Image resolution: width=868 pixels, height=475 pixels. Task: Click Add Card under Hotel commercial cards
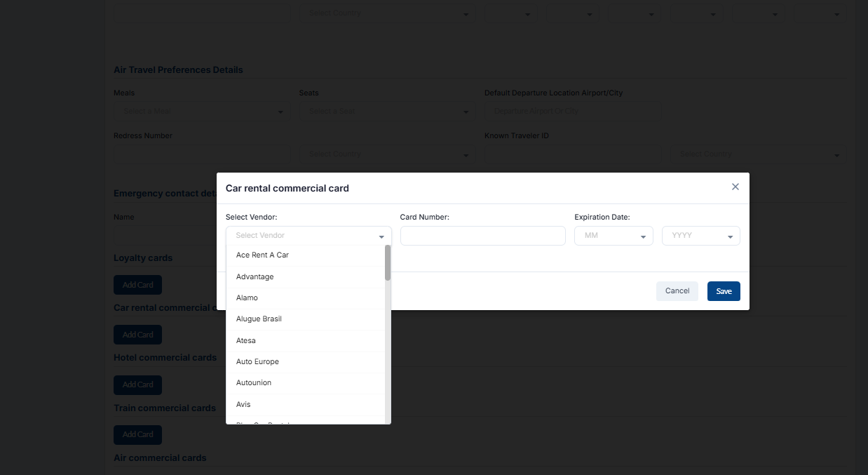(137, 384)
